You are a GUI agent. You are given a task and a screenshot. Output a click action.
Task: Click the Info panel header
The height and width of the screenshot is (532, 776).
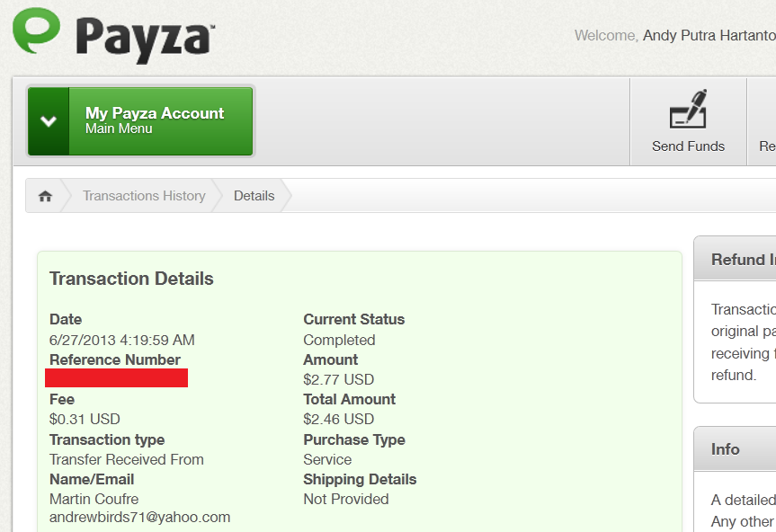point(736,449)
